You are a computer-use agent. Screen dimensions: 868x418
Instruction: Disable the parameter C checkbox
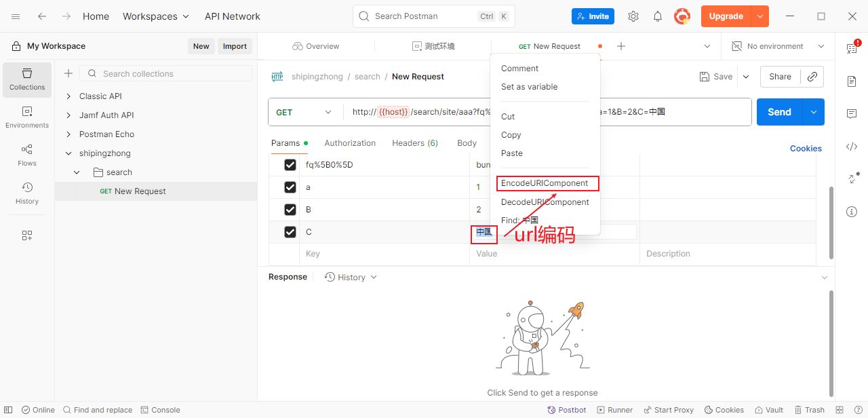point(290,232)
